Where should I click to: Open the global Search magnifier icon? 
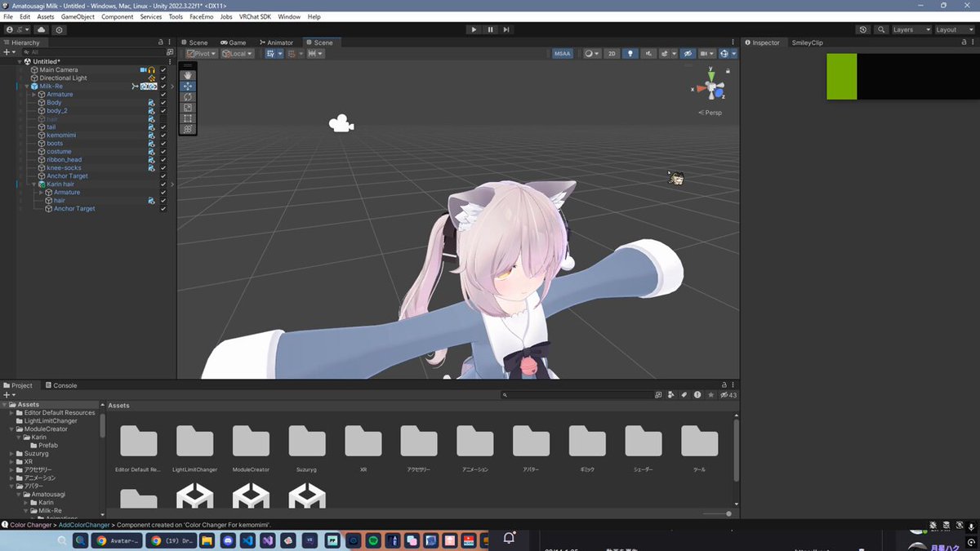pyautogui.click(x=881, y=29)
